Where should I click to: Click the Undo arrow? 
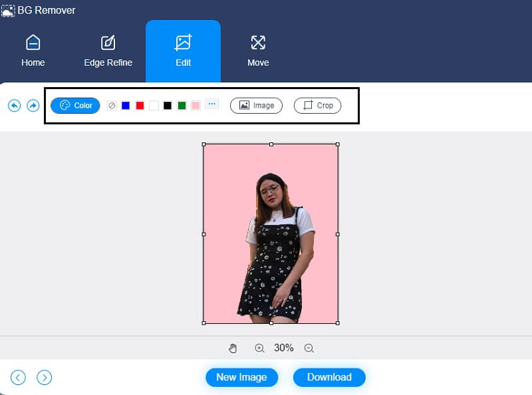[14, 105]
